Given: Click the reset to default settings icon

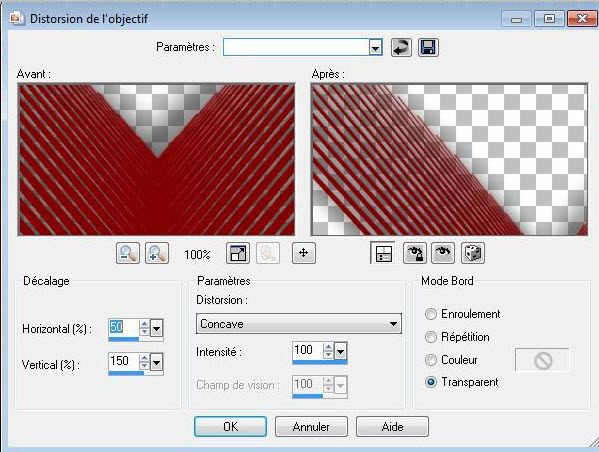Looking at the screenshot, I should pos(401,47).
